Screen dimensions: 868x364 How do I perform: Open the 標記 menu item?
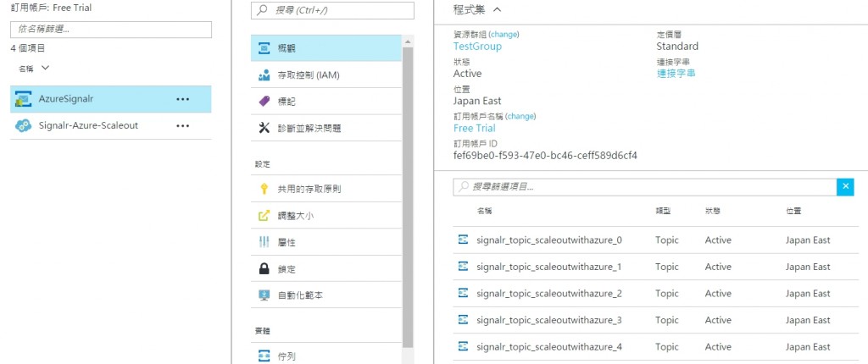[325, 102]
